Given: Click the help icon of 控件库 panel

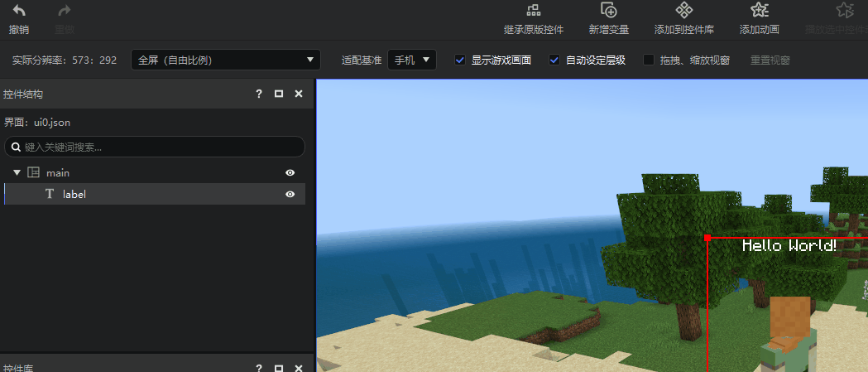Looking at the screenshot, I should (x=258, y=368).
